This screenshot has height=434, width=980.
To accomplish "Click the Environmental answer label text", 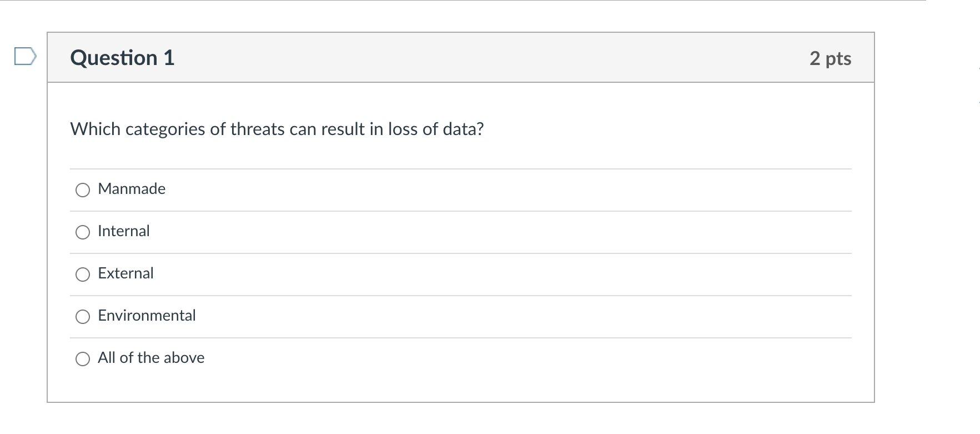I will pos(147,316).
